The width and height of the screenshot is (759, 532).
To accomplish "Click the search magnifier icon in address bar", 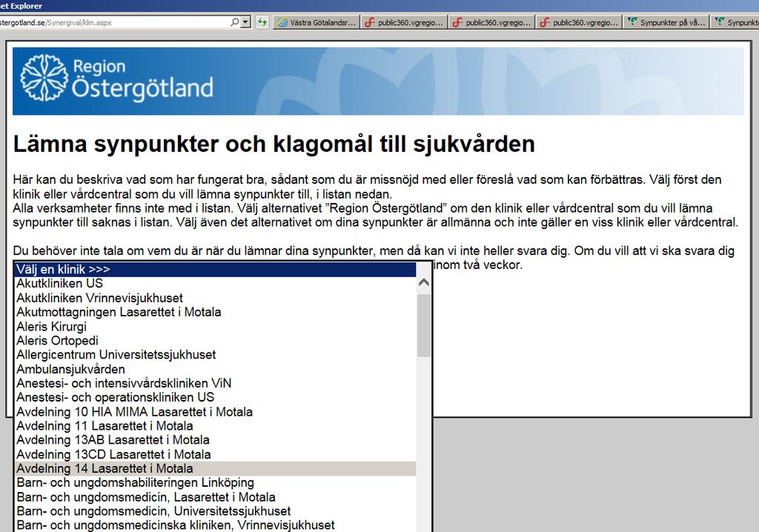I will pyautogui.click(x=234, y=22).
